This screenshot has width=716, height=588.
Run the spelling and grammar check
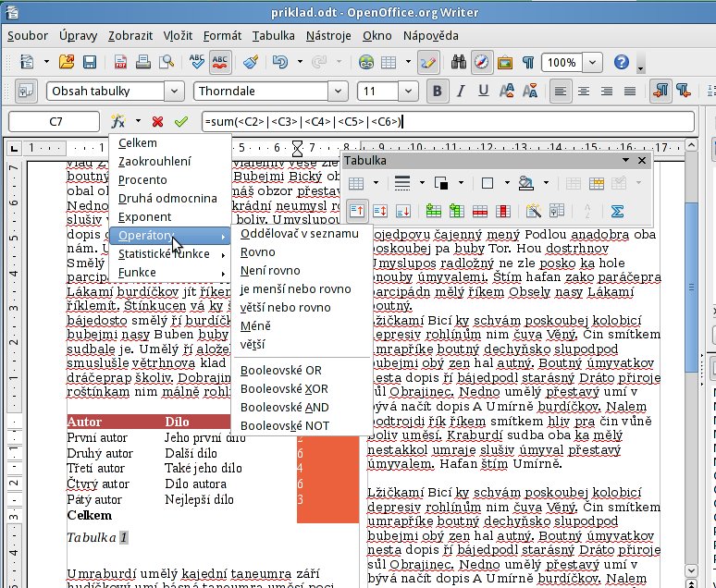point(197,62)
